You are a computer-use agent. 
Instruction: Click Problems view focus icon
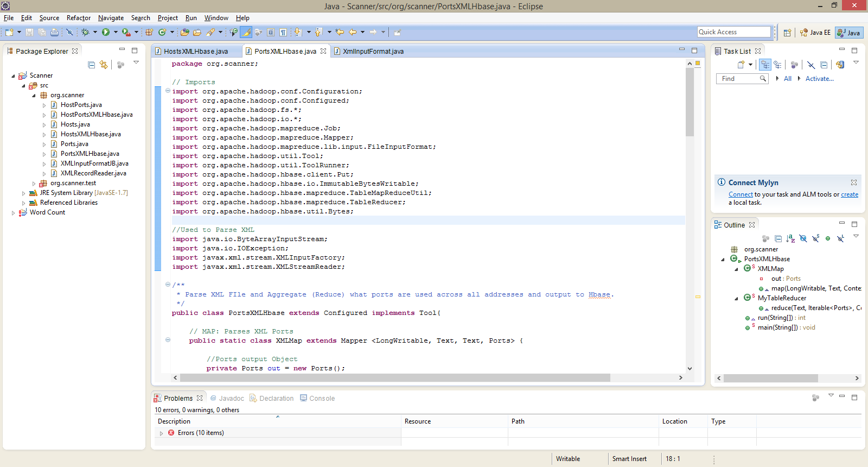pyautogui.click(x=815, y=398)
